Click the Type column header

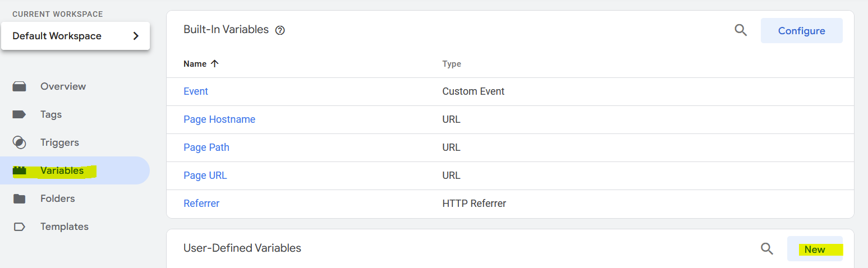click(452, 64)
